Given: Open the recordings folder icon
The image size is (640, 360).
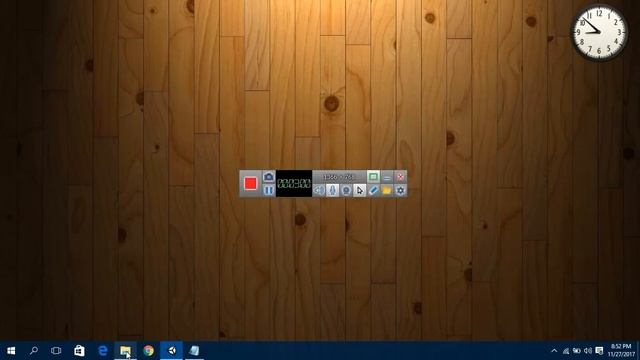Looking at the screenshot, I should pyautogui.click(x=387, y=190).
